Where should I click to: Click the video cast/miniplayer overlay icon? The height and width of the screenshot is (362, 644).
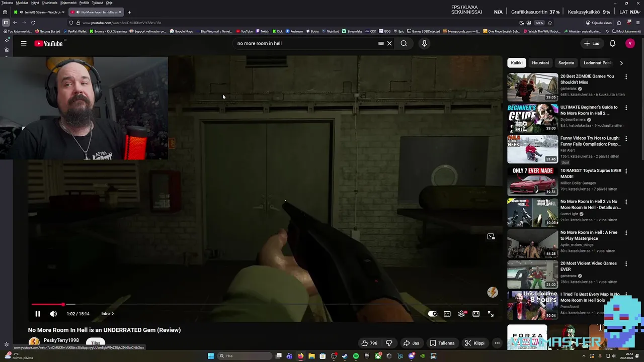click(x=491, y=236)
